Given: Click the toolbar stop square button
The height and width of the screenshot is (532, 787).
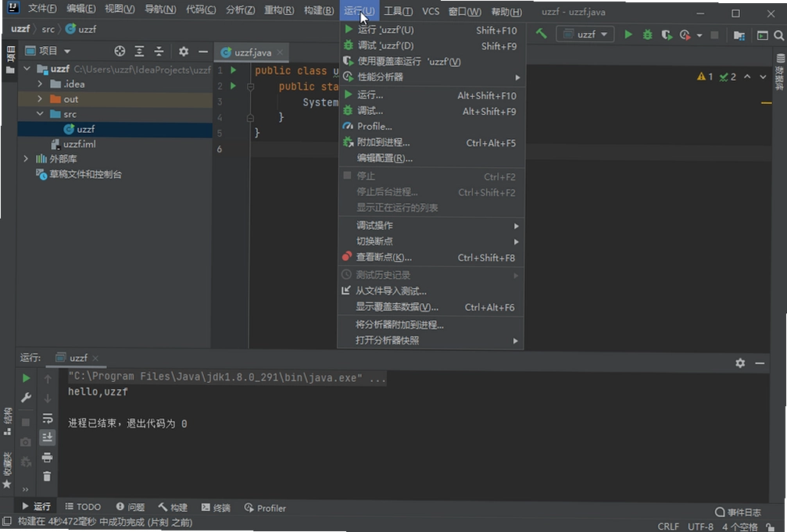Looking at the screenshot, I should click(714, 34).
